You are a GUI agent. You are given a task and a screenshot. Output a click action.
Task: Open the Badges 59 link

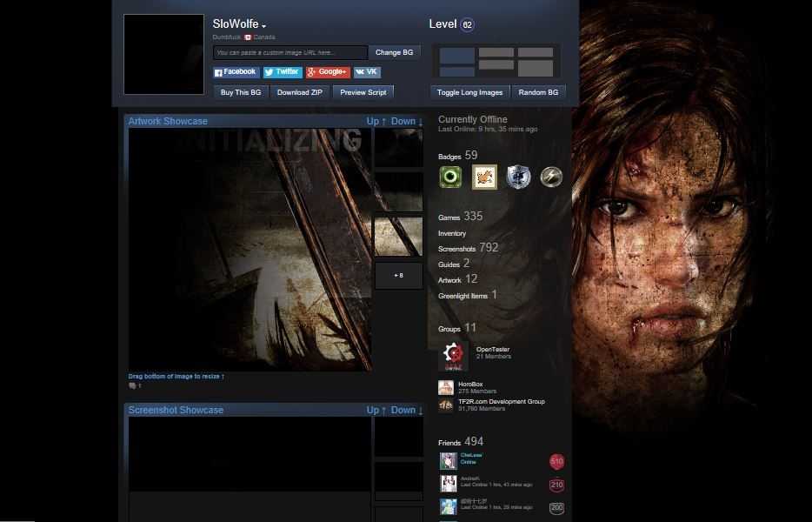458,156
